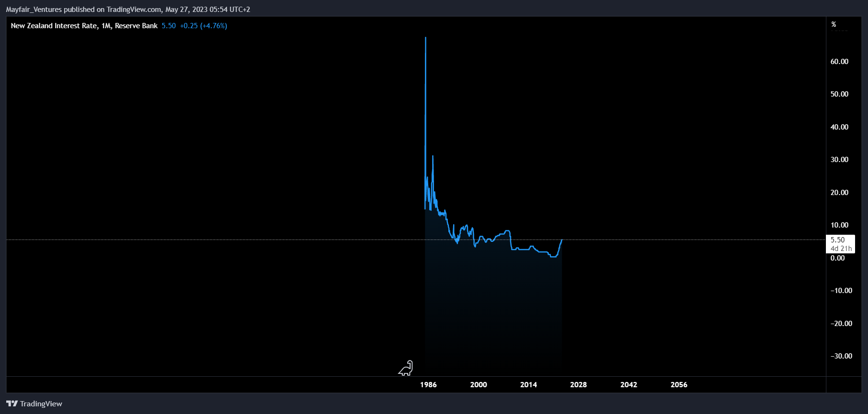Click the 2014 time axis label
The height and width of the screenshot is (414, 868).
(528, 385)
